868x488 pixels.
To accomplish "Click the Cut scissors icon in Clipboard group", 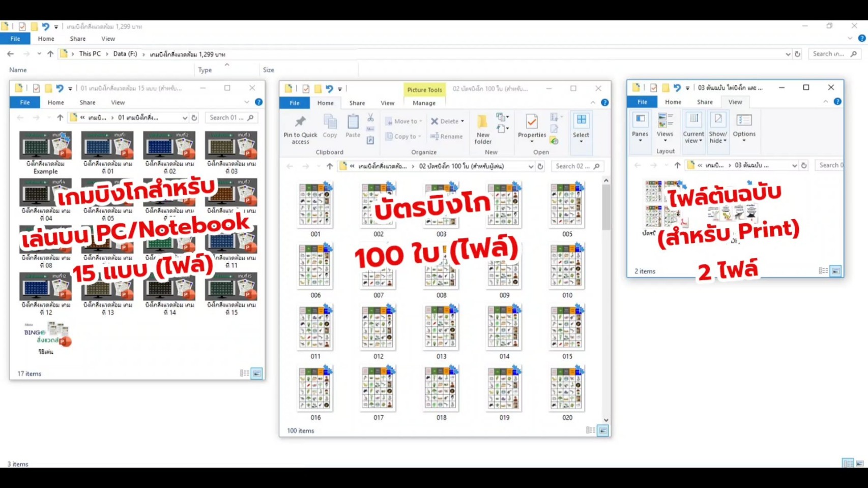I will (x=370, y=117).
